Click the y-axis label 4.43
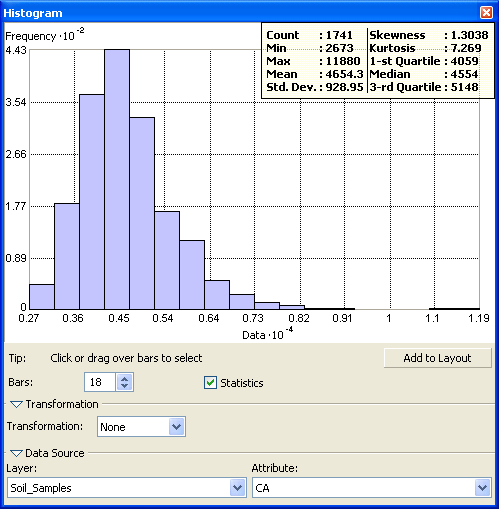 tap(16, 50)
